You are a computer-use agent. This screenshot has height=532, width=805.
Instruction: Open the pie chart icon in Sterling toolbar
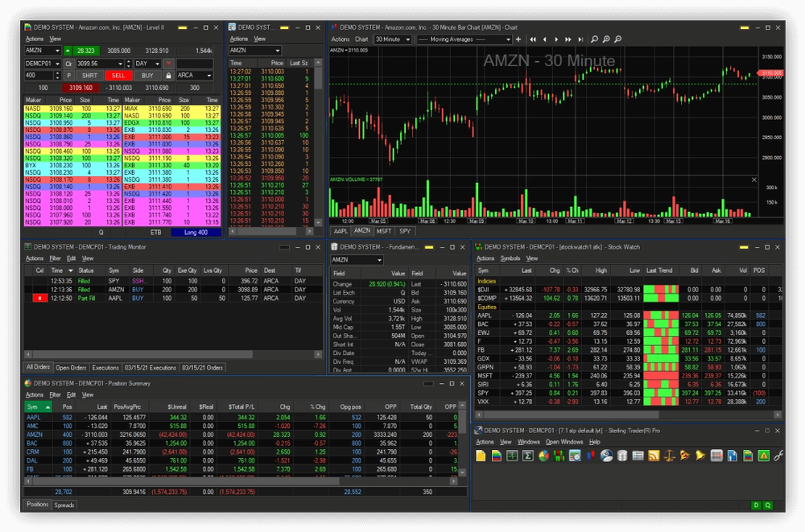click(x=543, y=456)
